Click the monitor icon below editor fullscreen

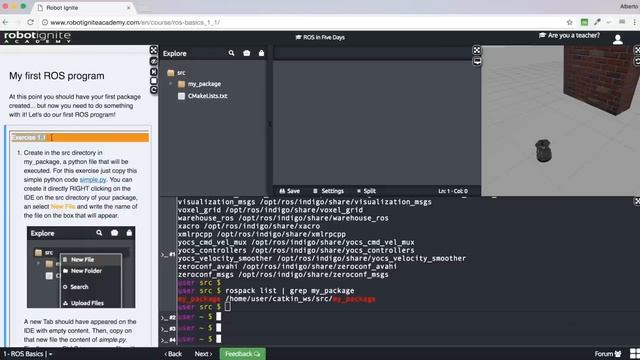point(476,61)
